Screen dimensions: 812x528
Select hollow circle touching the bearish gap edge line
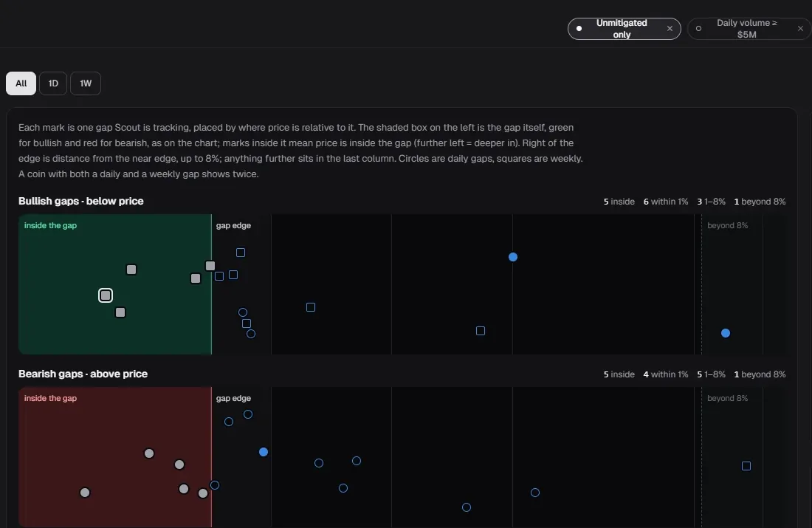[x=215, y=485]
